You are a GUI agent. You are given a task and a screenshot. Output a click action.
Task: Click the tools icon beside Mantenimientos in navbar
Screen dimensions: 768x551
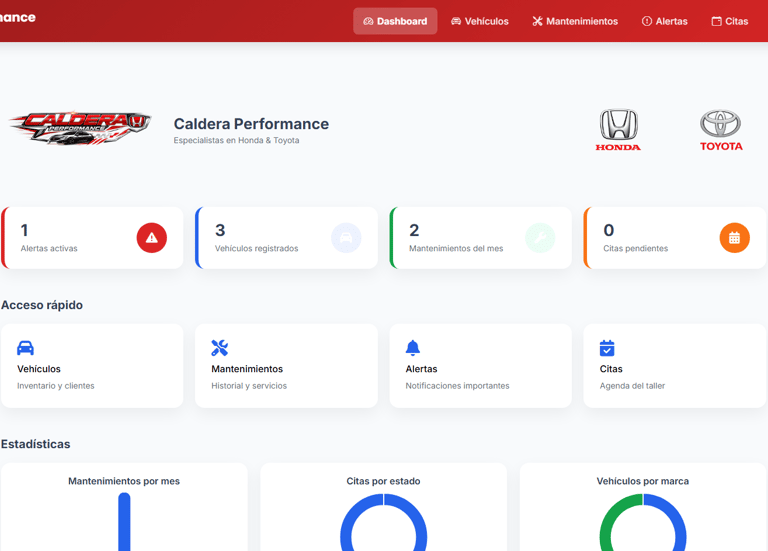(x=537, y=21)
